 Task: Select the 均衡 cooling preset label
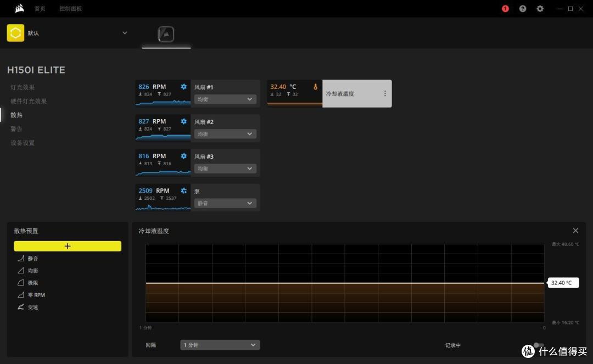pos(33,271)
